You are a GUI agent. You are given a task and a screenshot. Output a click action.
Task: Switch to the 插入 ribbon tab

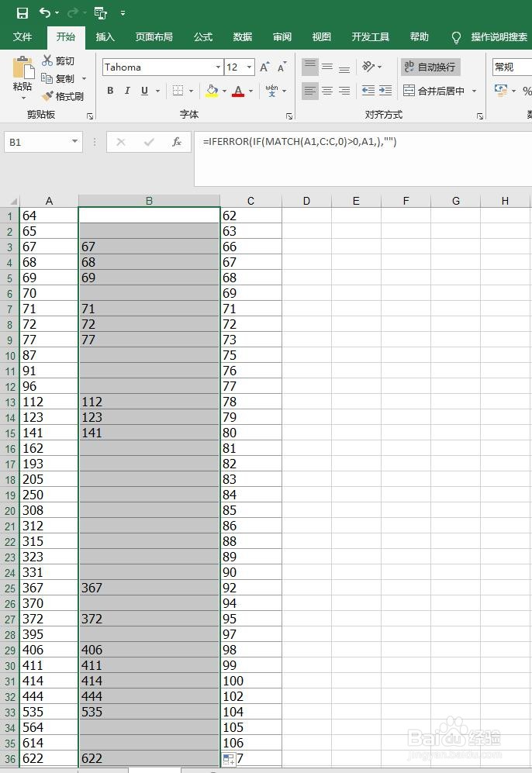point(105,37)
